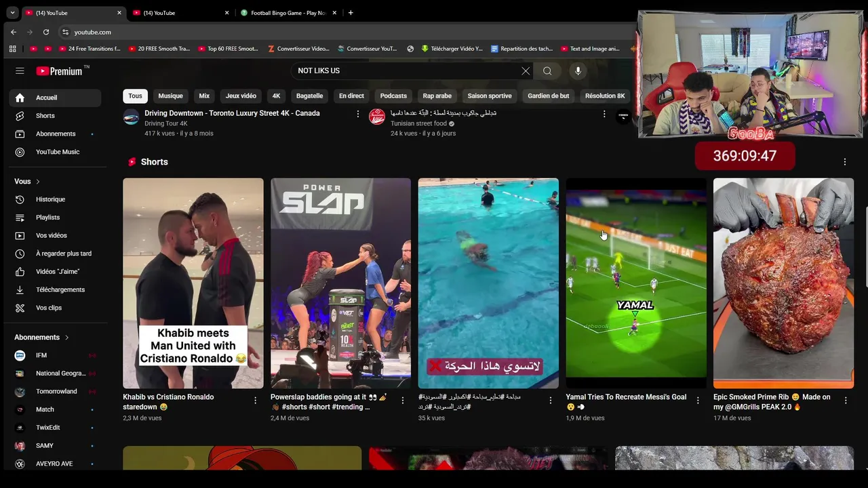The image size is (868, 488).
Task: Open the Chrome apps grid in bookmarks bar
Action: coord(12,49)
